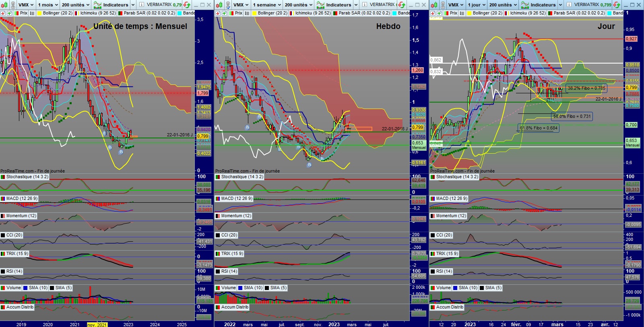Click the red down-arrow icon in monthly chart

[3, 13]
